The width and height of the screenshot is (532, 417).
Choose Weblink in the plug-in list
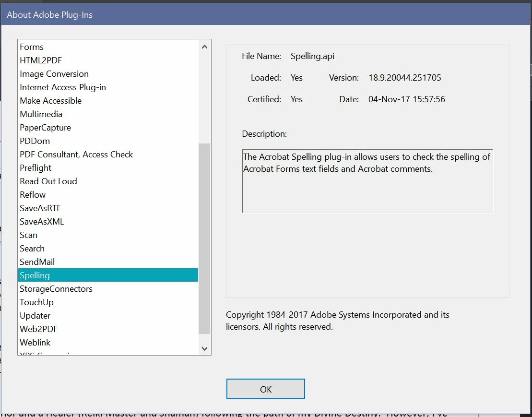pyautogui.click(x=108, y=342)
